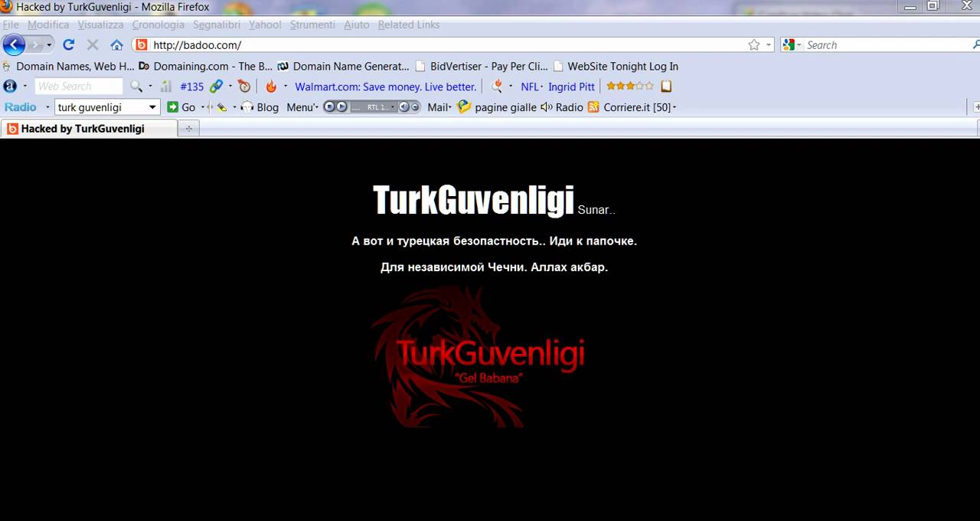Click the NFL toolbar link
Viewport: 980px width, 521px height.
coord(530,87)
